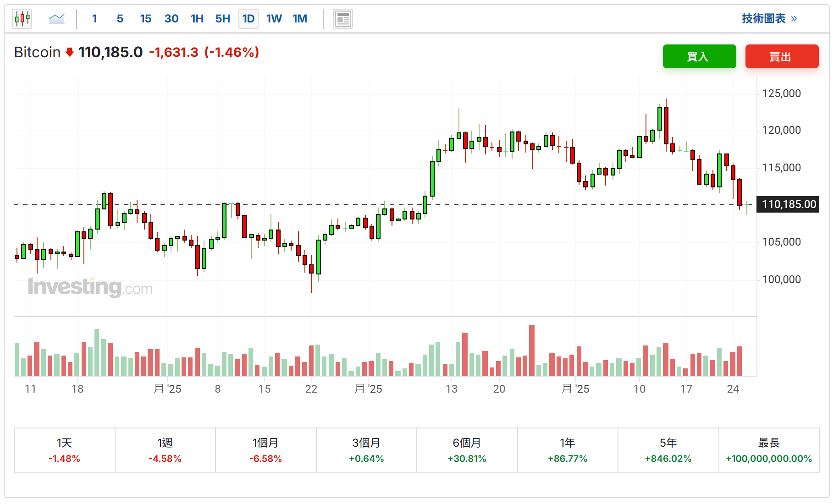Image resolution: width=839 pixels, height=504 pixels.
Task: Click the red down arrow beside Bitcoin
Action: tap(70, 52)
